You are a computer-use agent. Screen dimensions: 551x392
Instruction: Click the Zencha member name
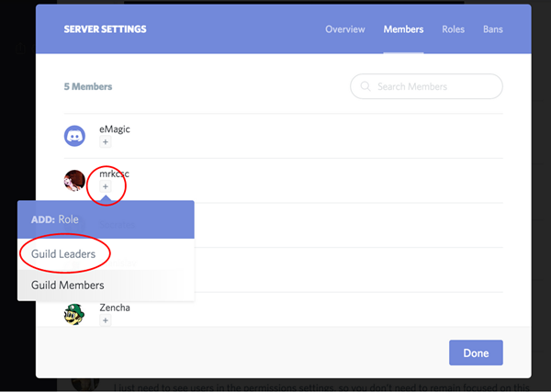coord(115,308)
